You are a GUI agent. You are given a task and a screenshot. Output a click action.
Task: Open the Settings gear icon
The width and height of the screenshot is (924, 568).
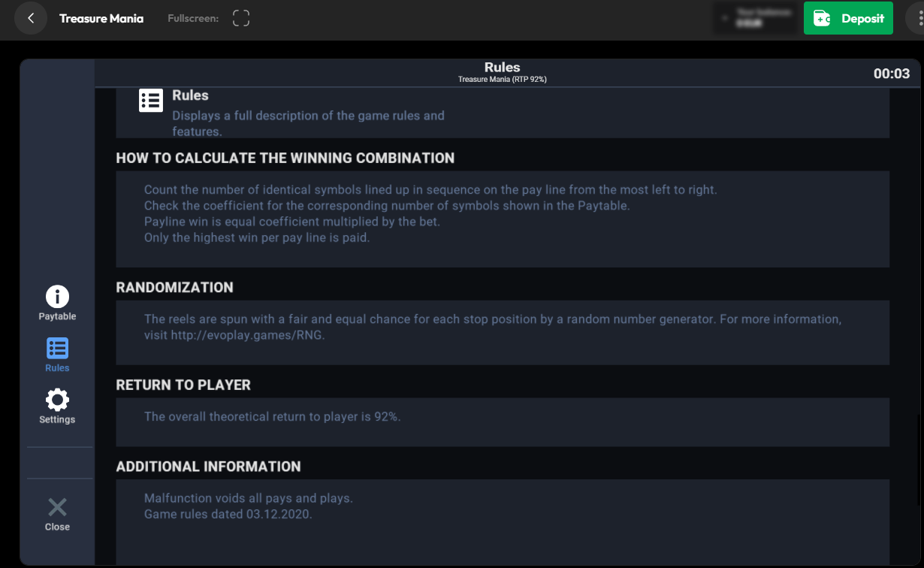(x=57, y=400)
